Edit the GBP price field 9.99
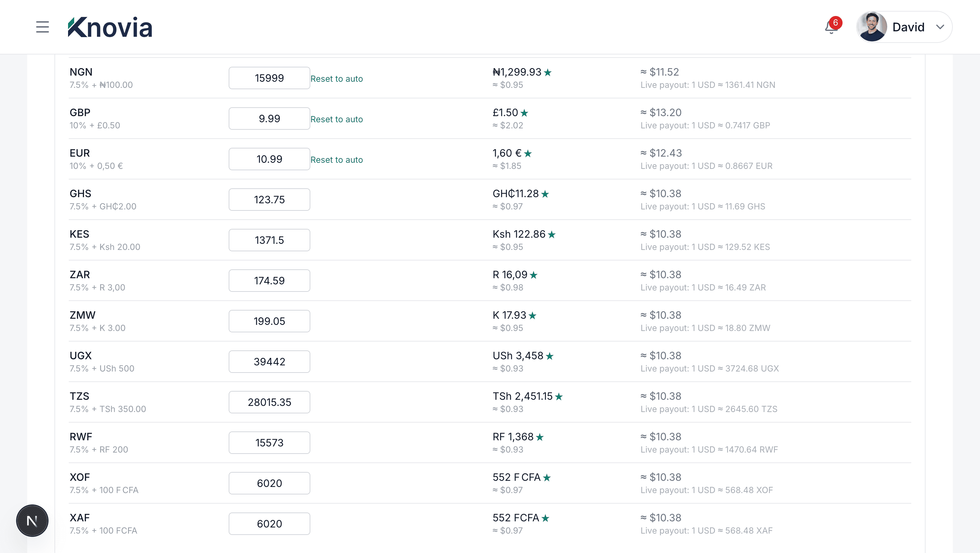This screenshot has width=980, height=553. point(269,118)
